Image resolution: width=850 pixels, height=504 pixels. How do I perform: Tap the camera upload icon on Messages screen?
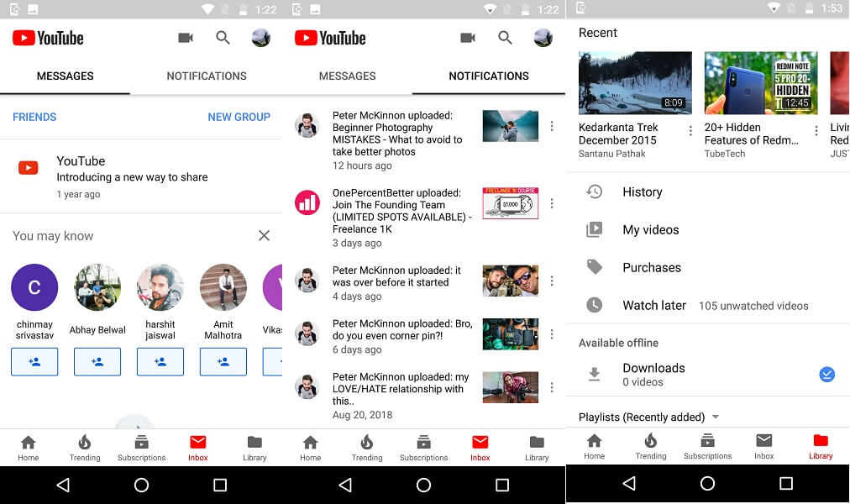[186, 38]
